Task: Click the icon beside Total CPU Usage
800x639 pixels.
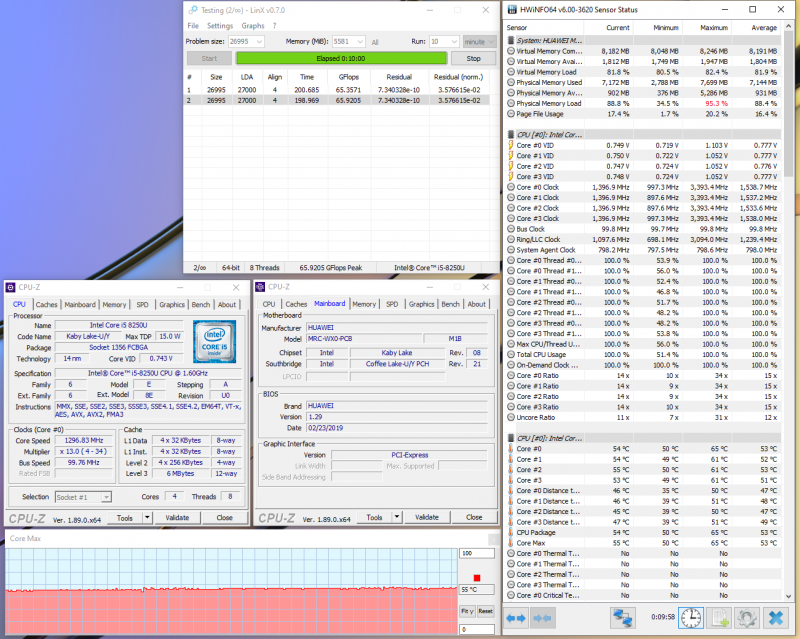Action: pyautogui.click(x=511, y=355)
